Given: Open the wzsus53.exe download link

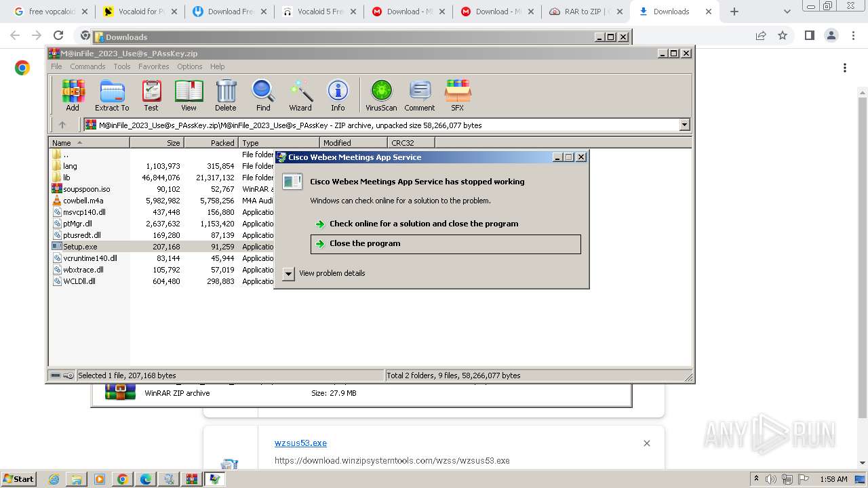Looking at the screenshot, I should (x=300, y=443).
